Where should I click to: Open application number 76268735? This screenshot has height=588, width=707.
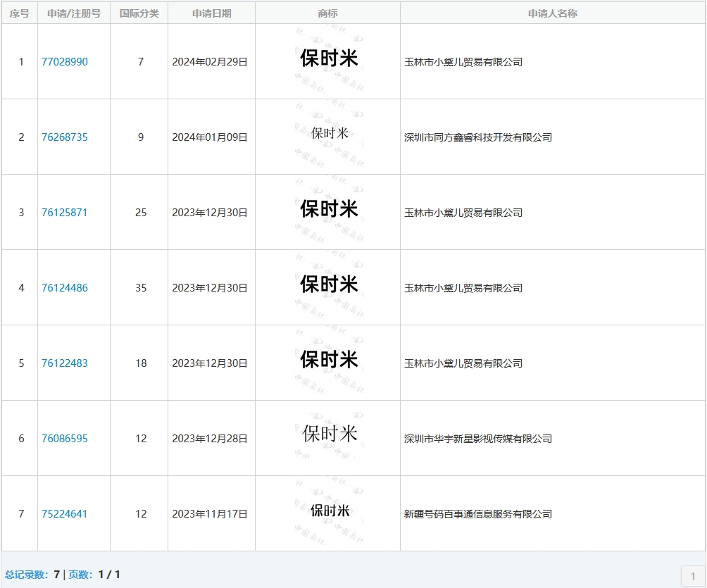[65, 137]
